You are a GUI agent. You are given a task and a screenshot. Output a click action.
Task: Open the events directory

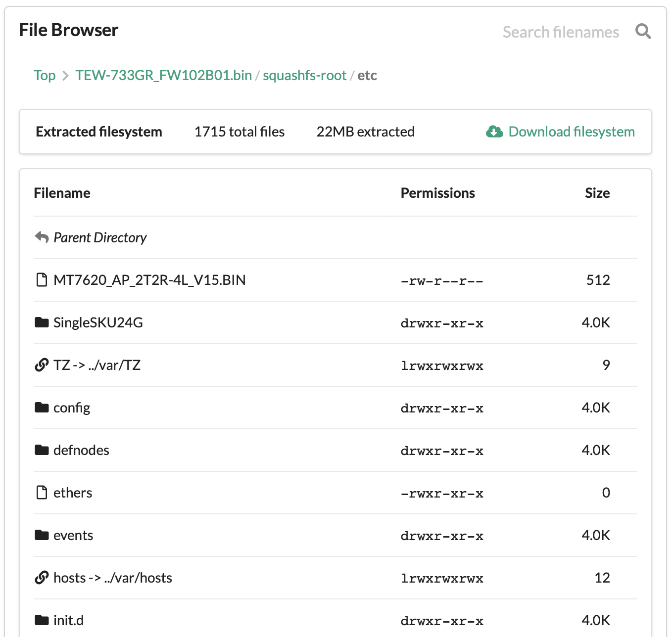pos(73,535)
